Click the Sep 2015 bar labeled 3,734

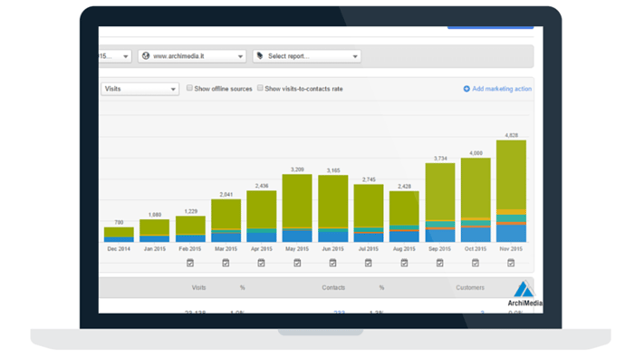pyautogui.click(x=440, y=203)
